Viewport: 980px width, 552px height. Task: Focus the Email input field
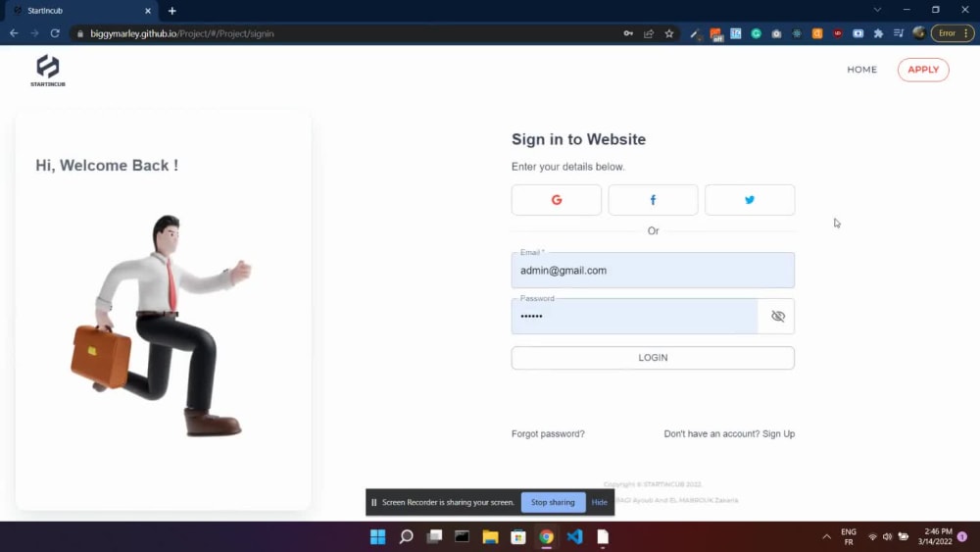pos(653,270)
